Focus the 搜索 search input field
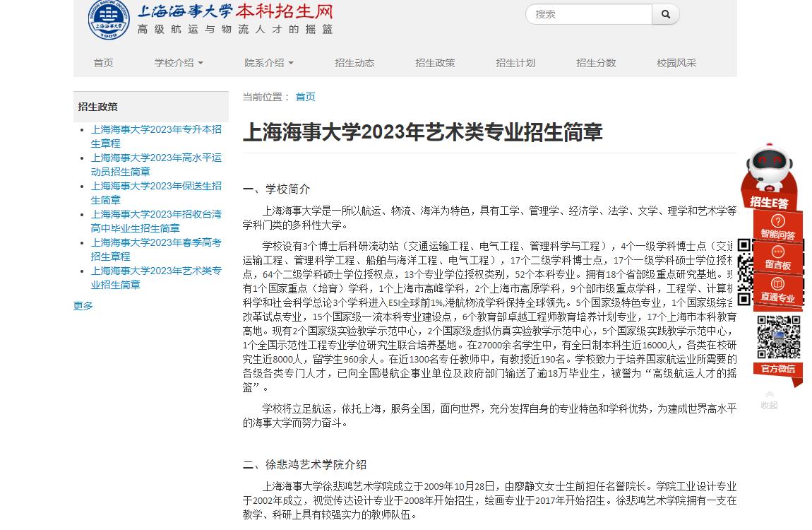Screen dimensions: 812x530 590,15
